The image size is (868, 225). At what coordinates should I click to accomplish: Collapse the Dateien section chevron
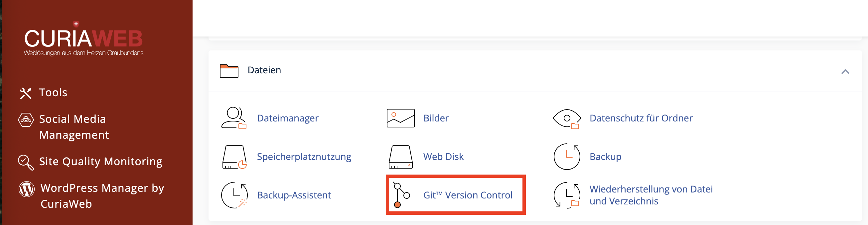(x=845, y=71)
